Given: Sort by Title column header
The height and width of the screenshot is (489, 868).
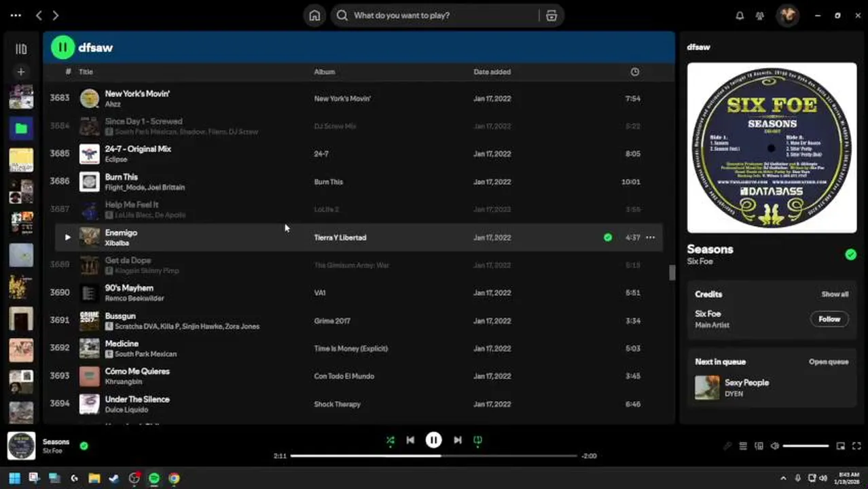Looking at the screenshot, I should pyautogui.click(x=86, y=72).
